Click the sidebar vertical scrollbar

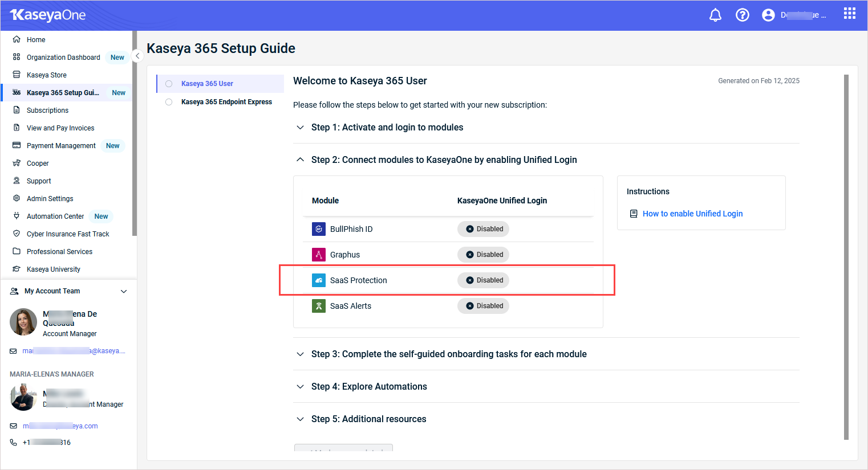(135, 133)
